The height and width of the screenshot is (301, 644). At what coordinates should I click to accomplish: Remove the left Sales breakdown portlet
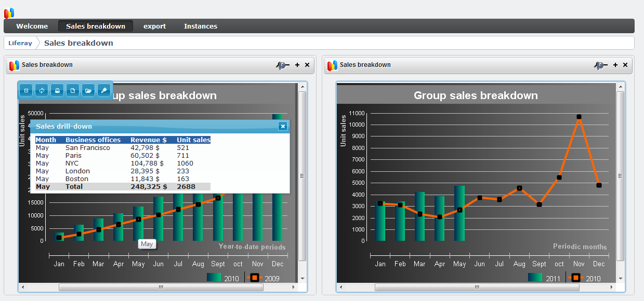tap(307, 65)
